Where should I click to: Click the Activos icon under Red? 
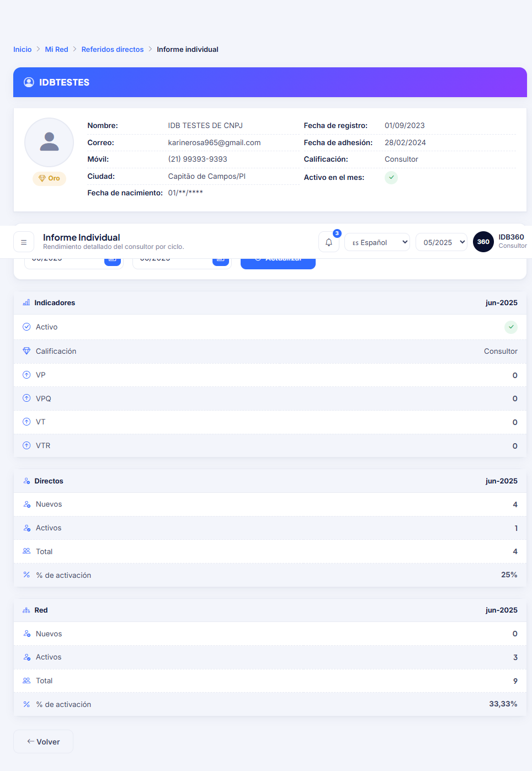coord(26,657)
